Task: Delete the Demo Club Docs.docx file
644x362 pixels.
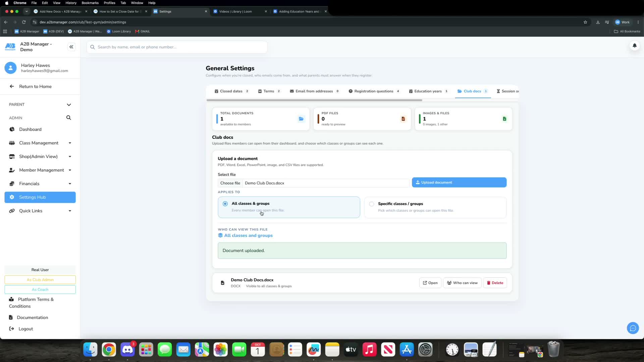Action: click(495, 283)
